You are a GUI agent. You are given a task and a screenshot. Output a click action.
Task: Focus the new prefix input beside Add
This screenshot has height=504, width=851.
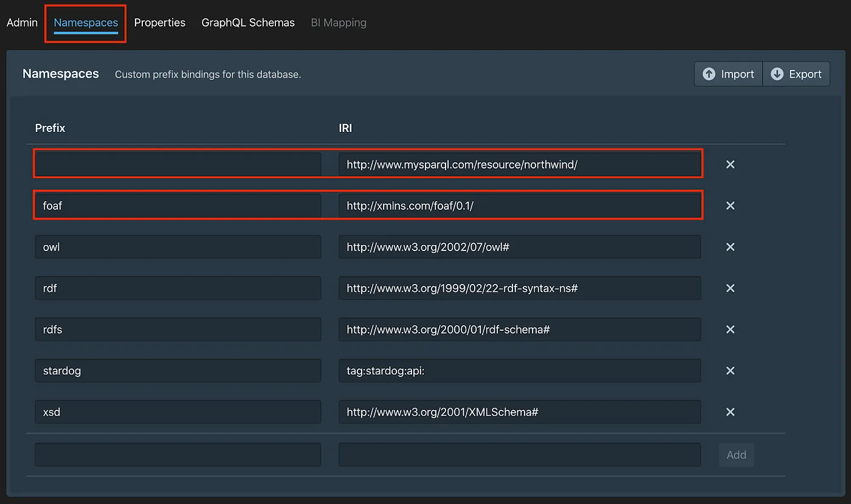tap(178, 455)
